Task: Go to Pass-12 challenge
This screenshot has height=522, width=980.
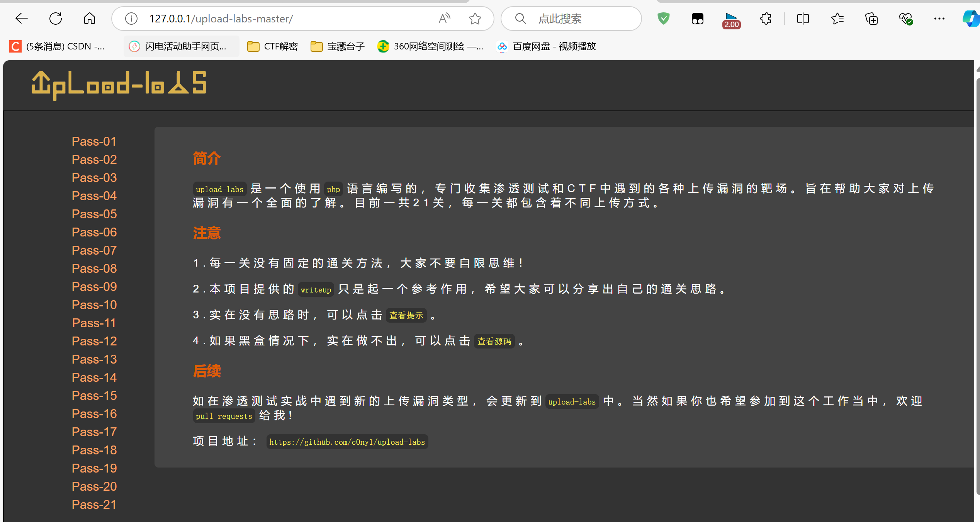Action: (94, 341)
